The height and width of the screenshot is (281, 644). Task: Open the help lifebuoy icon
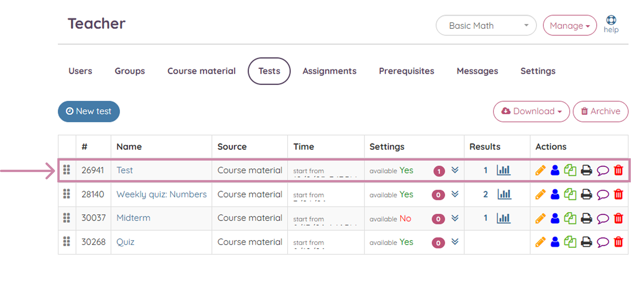pyautogui.click(x=611, y=20)
